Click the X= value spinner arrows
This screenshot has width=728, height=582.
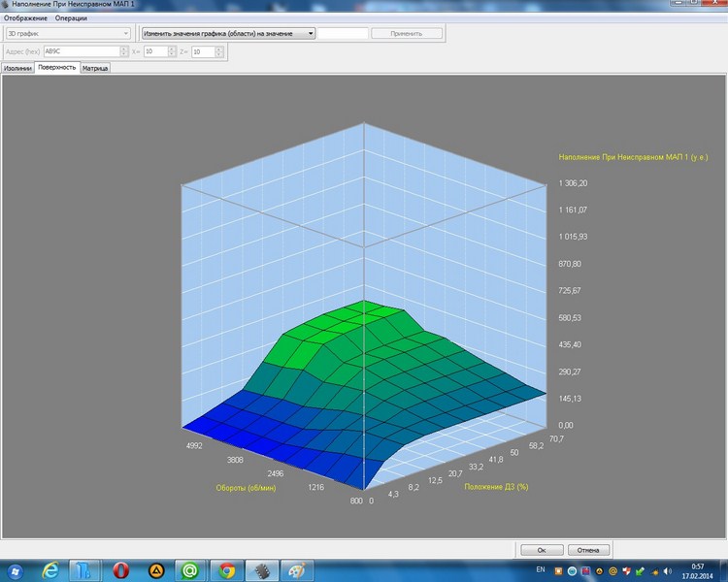[174, 51]
